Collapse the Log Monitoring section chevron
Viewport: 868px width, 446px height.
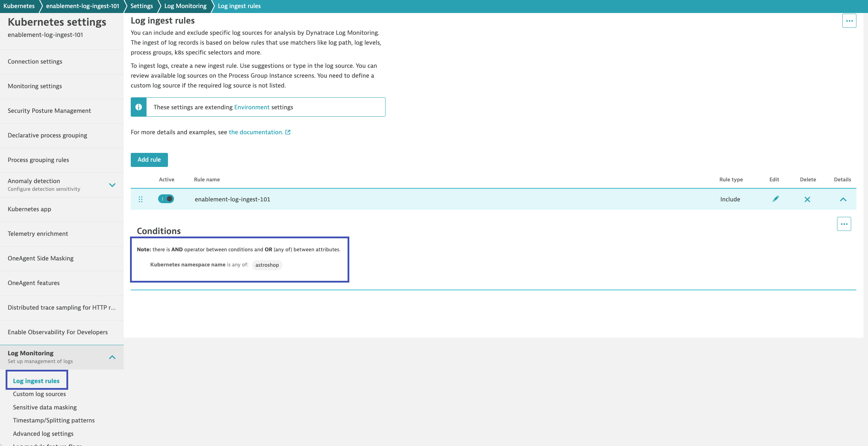pos(112,357)
